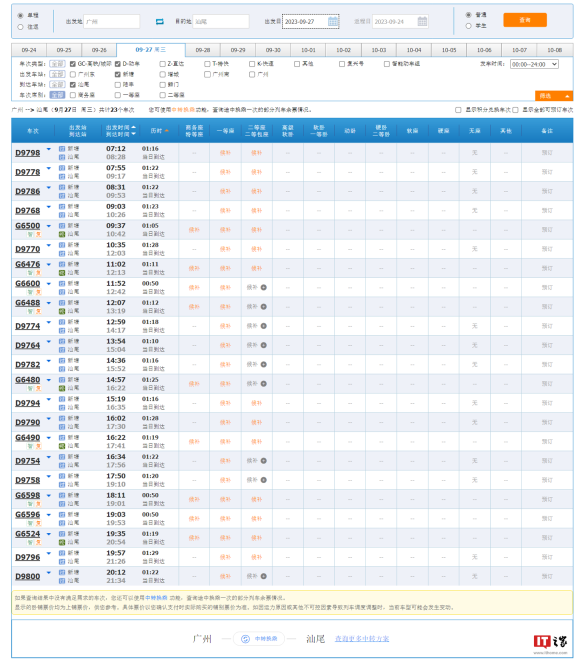Click the 新塘 station icon in D9798 row

point(62,149)
